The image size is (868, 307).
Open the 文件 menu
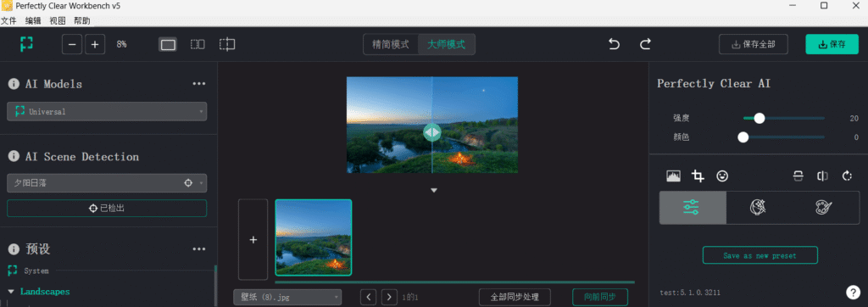(8, 21)
